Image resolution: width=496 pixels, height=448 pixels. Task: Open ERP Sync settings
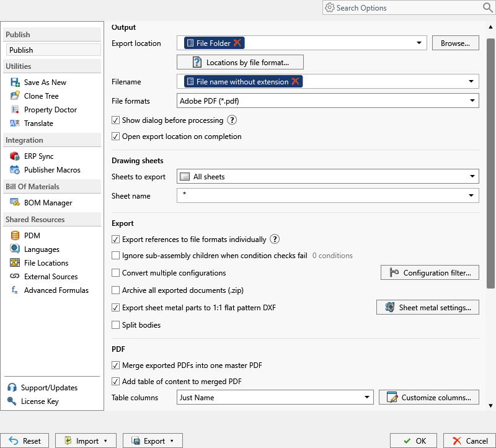tap(39, 156)
